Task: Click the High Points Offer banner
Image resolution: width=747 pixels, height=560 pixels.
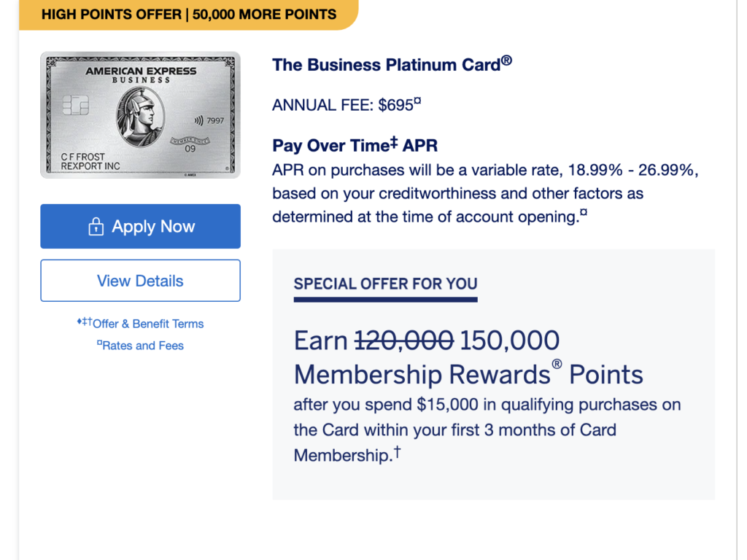Action: [189, 15]
